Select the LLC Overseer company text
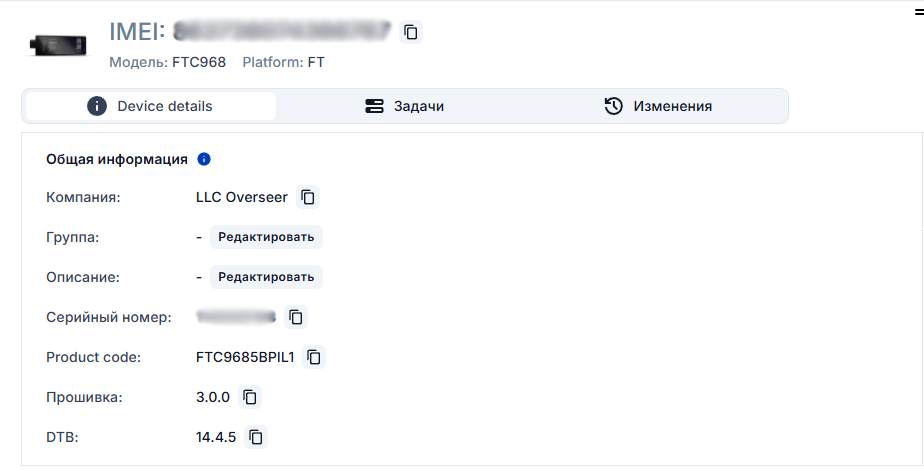 tap(242, 197)
